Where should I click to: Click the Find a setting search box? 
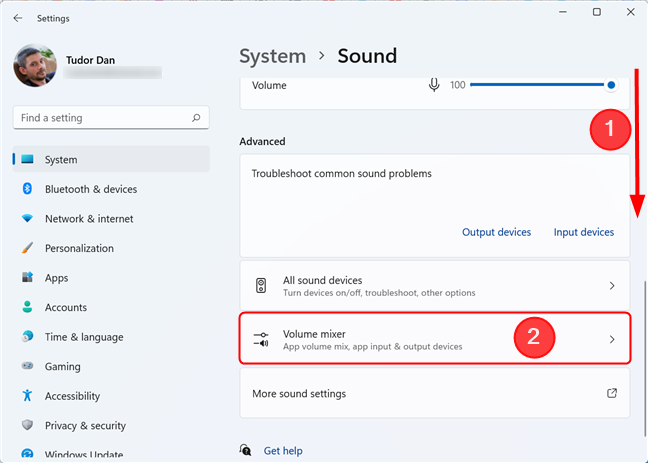click(x=111, y=118)
